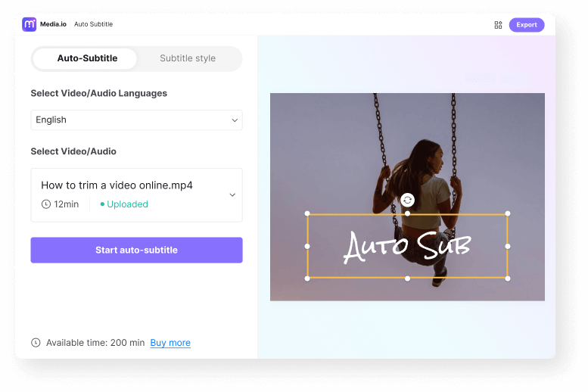The image size is (588, 392).
Task: Click the Export button
Action: tap(527, 25)
